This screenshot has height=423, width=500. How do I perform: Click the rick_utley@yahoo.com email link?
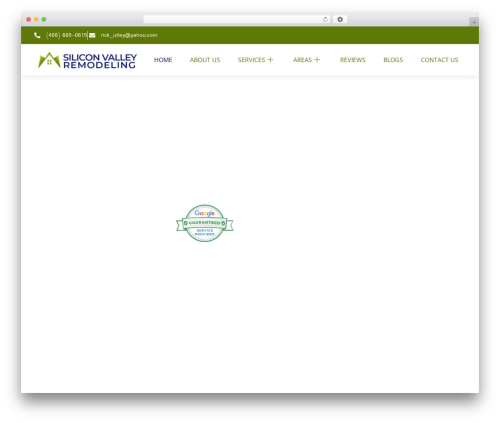point(129,35)
